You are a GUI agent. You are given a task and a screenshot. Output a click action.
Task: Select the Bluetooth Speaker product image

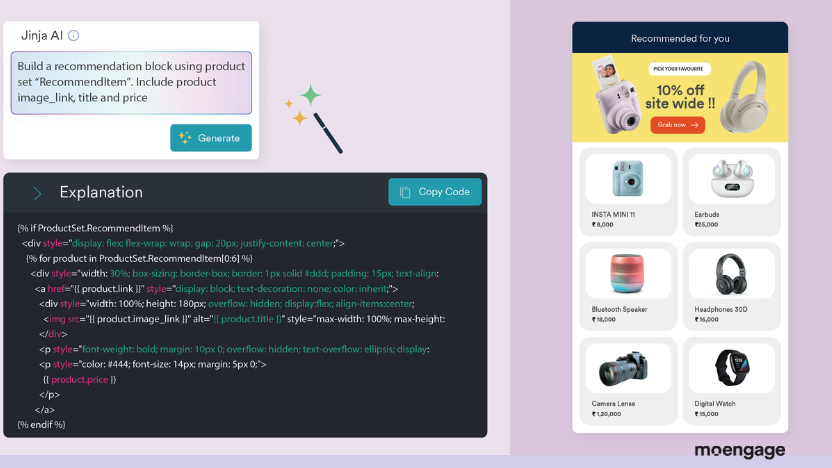point(628,274)
